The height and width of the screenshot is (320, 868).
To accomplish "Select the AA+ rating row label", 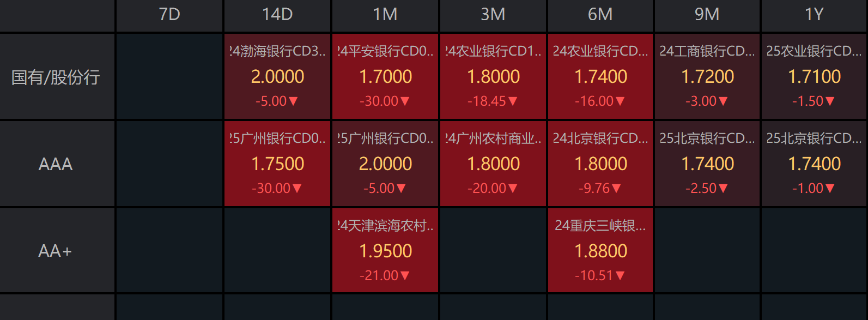I will pyautogui.click(x=56, y=251).
